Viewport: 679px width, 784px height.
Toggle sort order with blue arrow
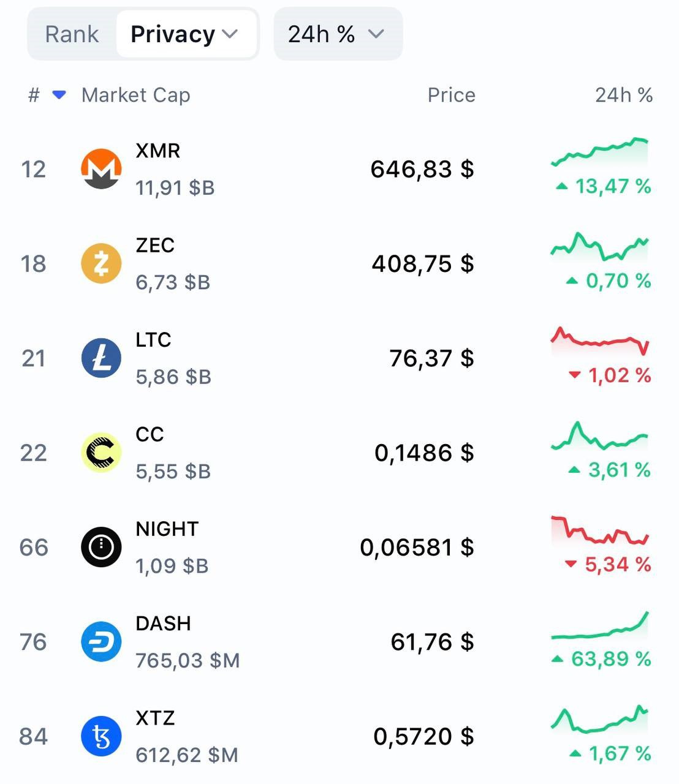59,95
